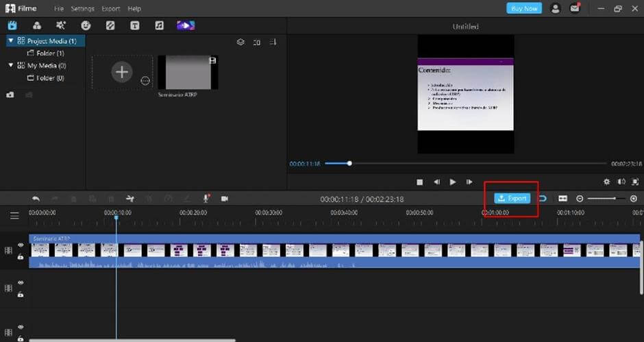Open the Stickers smiley face tab
Image resolution: width=644 pixels, height=342 pixels.
[x=86, y=25]
